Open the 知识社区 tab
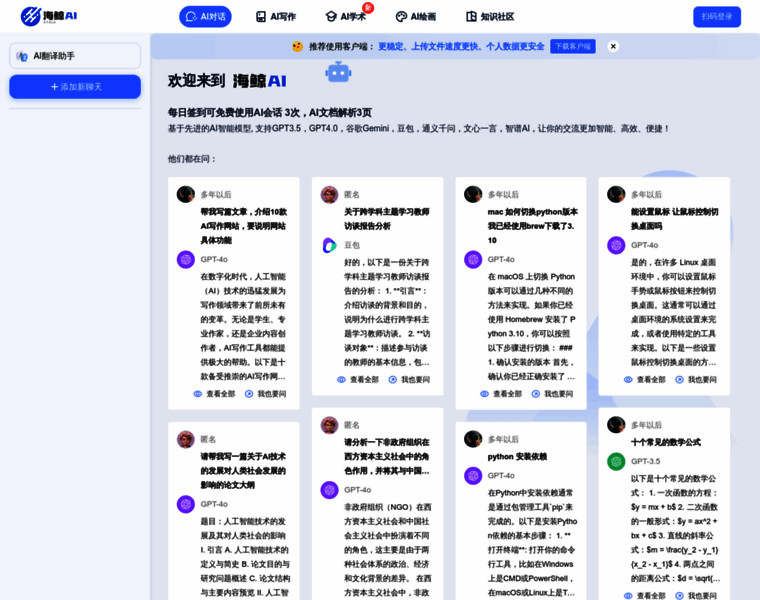The width and height of the screenshot is (760, 600). coord(490,17)
